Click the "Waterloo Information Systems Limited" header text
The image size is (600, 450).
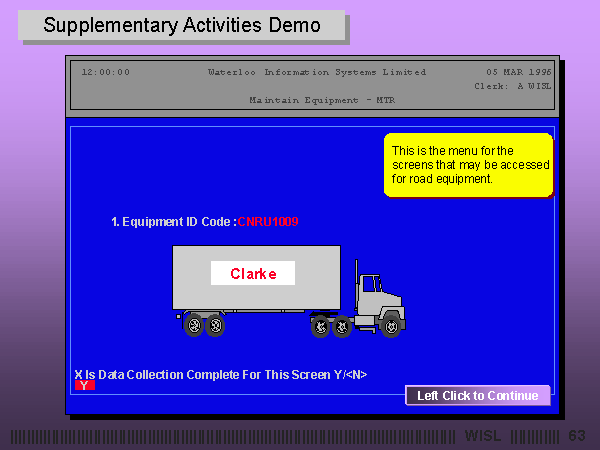coord(317,72)
